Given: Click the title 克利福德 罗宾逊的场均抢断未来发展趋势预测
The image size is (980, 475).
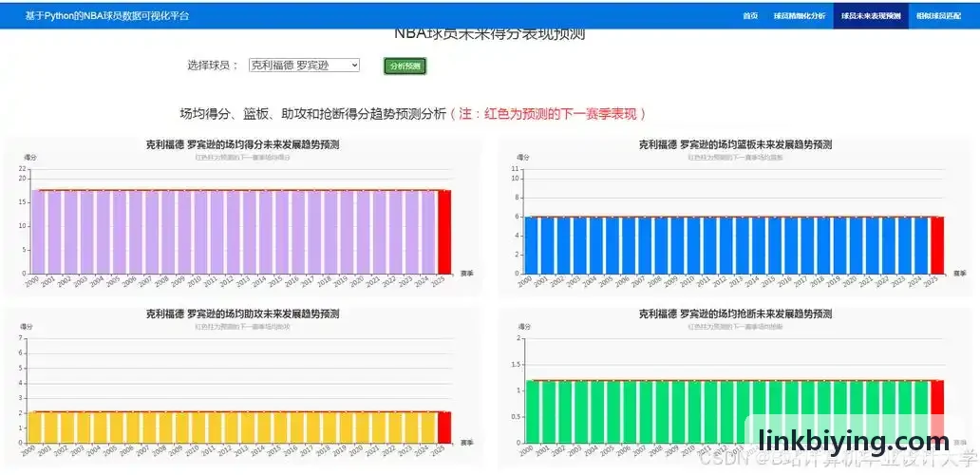Looking at the screenshot, I should click(x=735, y=313).
